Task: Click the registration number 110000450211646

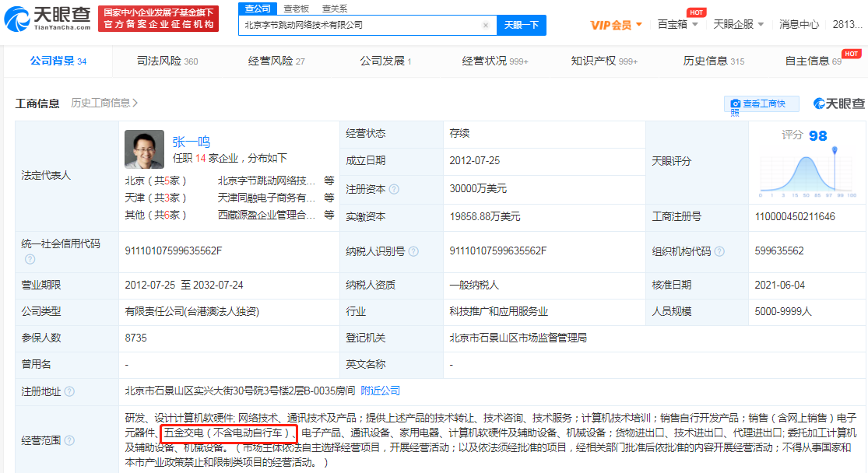Action: 795,217
